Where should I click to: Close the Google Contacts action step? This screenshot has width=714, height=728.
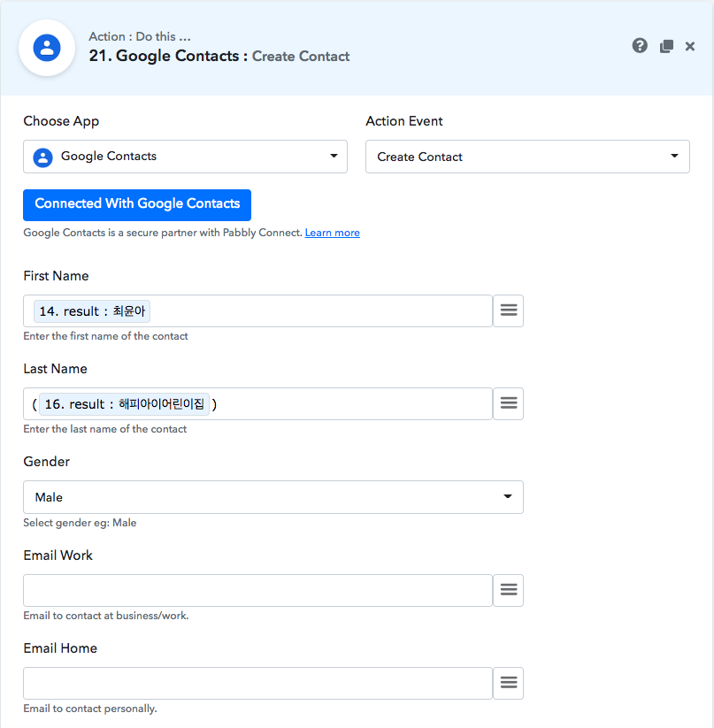click(x=690, y=46)
